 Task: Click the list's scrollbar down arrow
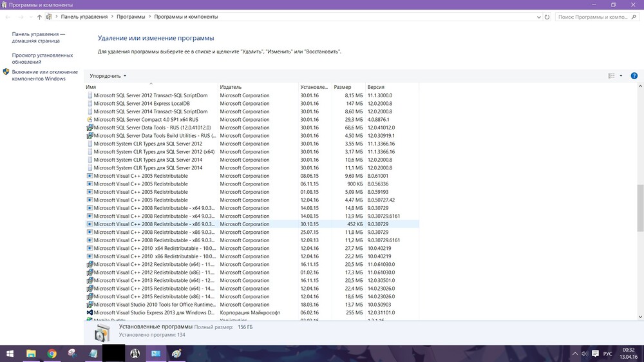coord(640,317)
